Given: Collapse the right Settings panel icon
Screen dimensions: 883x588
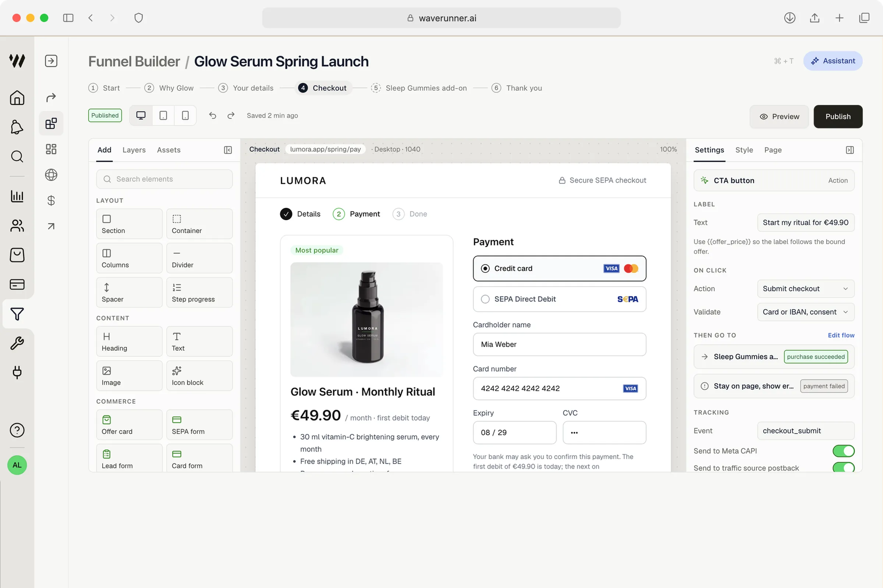Looking at the screenshot, I should click(x=850, y=150).
